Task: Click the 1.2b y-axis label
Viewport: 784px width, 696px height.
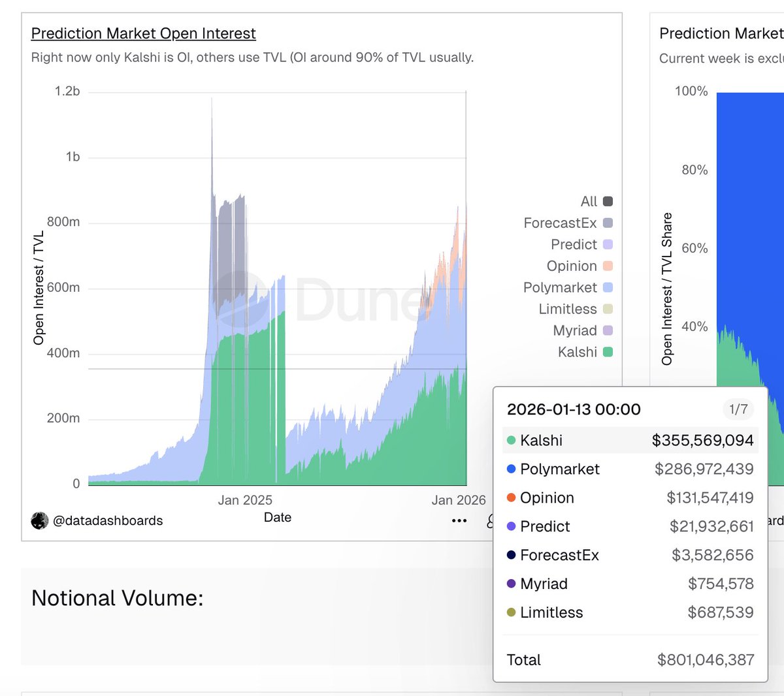Action: coord(67,91)
